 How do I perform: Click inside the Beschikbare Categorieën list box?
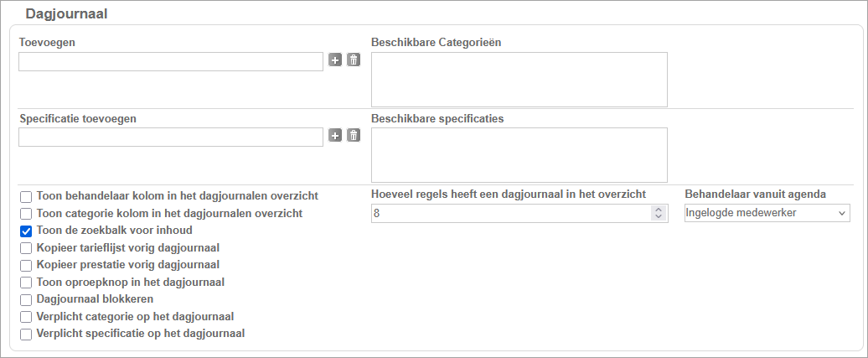(519, 80)
